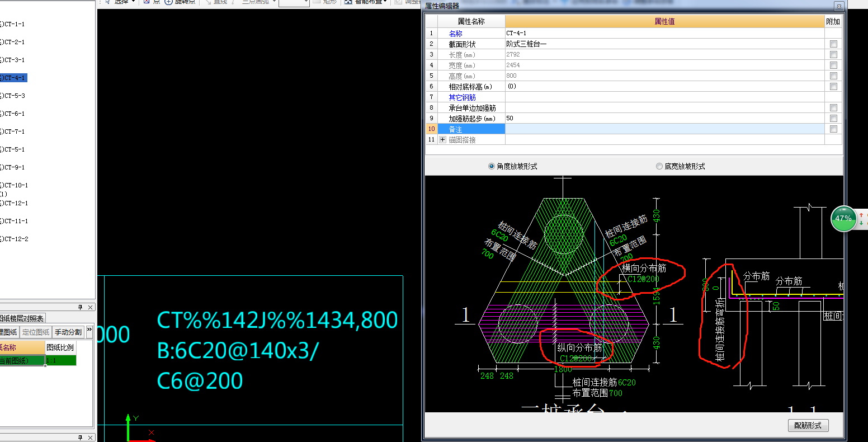Edit 相对底标高 value (0)
868x442 pixels.
[664, 86]
